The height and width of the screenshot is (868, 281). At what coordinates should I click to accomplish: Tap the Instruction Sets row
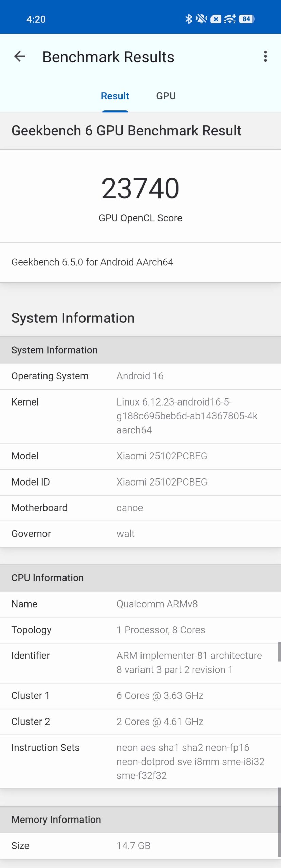(x=140, y=762)
